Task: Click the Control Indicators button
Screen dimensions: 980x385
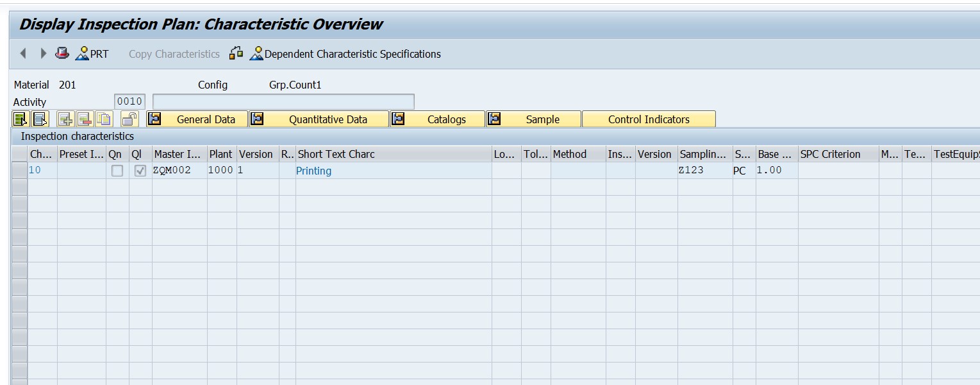Action: 648,119
